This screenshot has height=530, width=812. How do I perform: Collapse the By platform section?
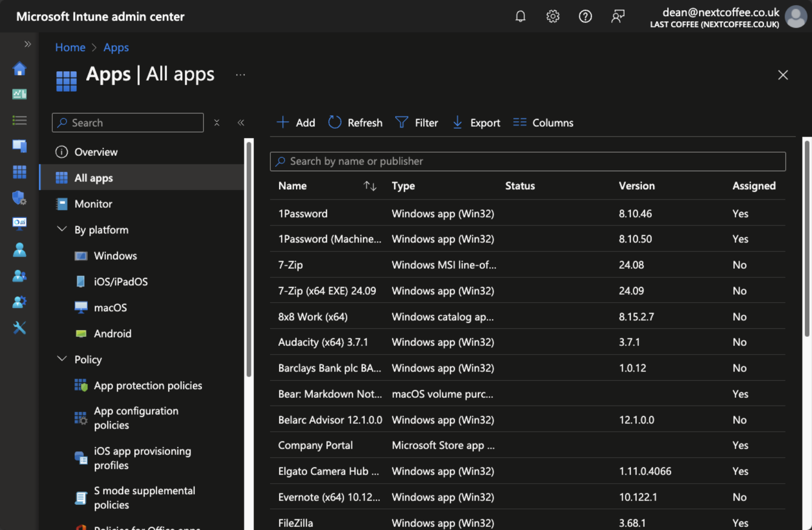pyautogui.click(x=62, y=229)
